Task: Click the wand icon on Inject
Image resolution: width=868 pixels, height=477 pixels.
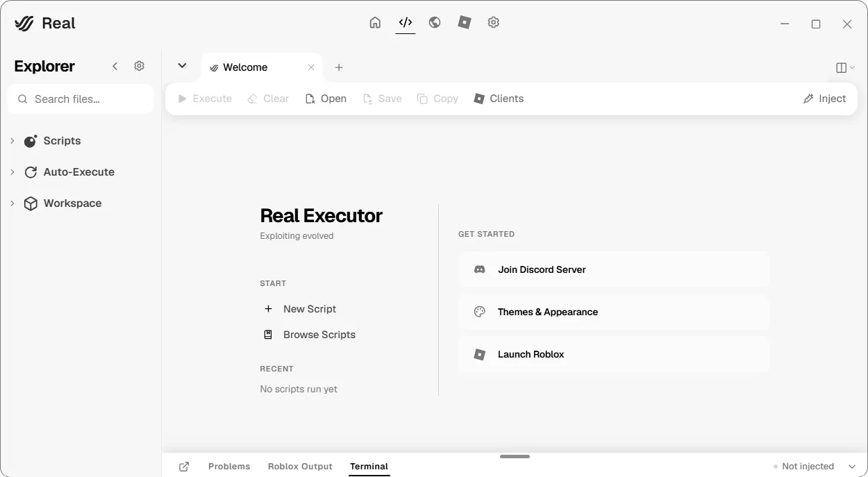Action: [x=808, y=99]
